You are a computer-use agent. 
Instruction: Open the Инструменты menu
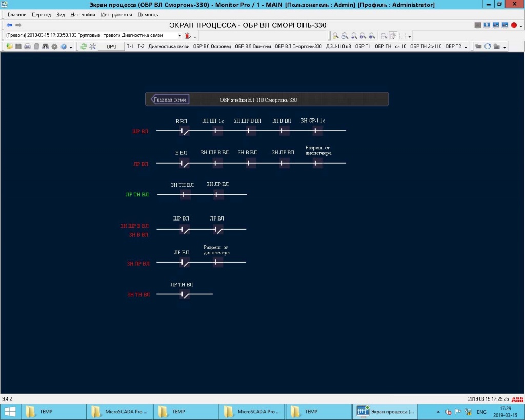116,15
